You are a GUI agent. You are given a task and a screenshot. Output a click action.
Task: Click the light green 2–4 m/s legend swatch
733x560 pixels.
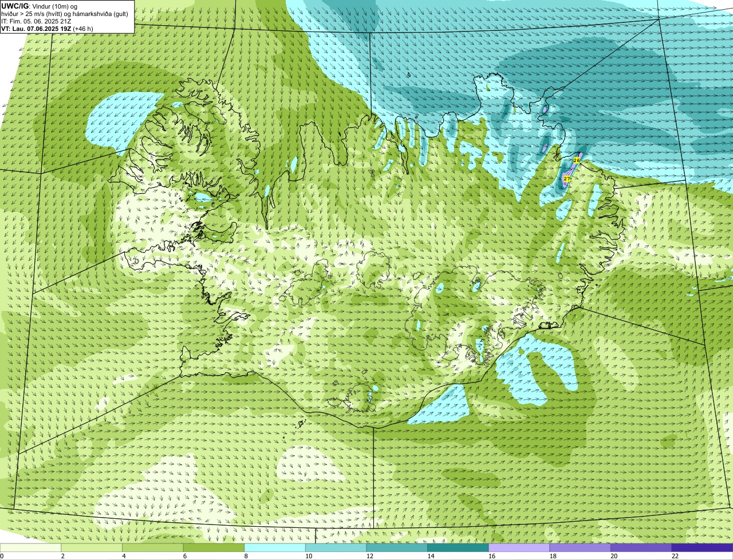click(x=92, y=547)
